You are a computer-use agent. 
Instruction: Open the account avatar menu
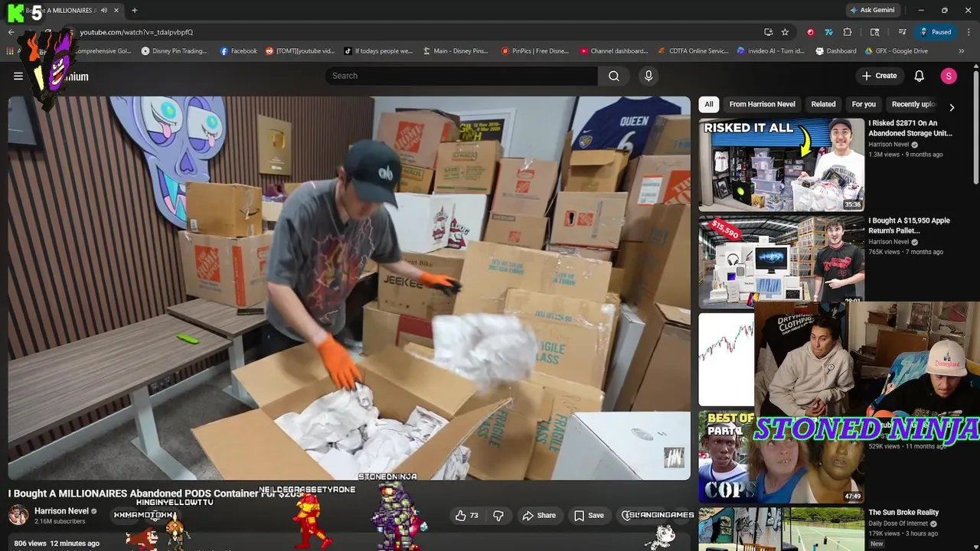[x=949, y=76]
